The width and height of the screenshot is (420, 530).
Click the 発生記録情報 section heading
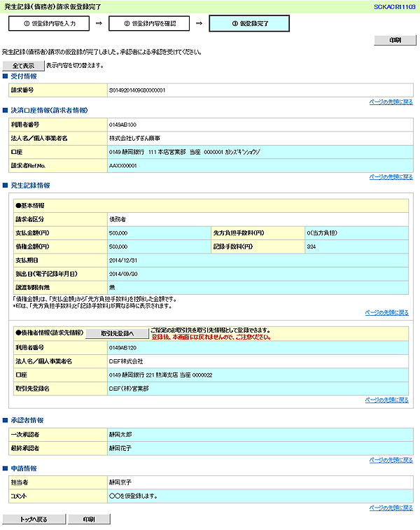pyautogui.click(x=30, y=186)
